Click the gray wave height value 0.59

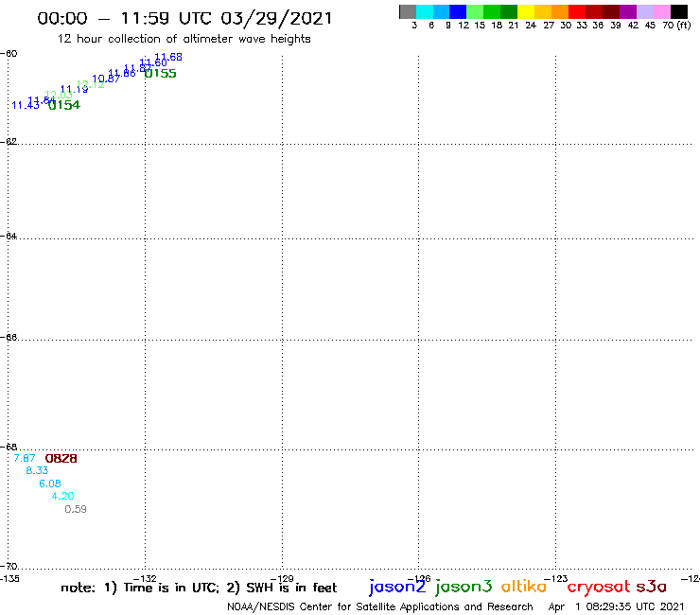(76, 509)
